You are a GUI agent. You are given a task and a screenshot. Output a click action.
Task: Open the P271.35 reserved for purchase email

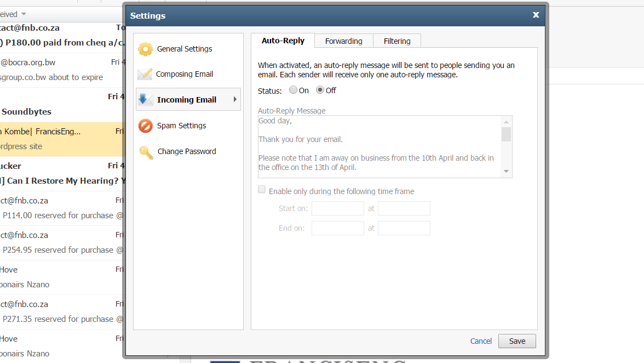(x=61, y=311)
